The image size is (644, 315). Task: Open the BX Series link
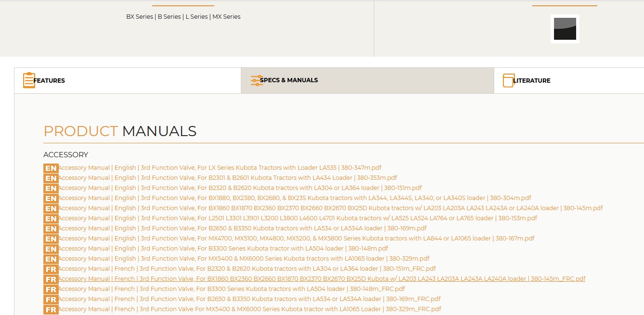point(139,17)
